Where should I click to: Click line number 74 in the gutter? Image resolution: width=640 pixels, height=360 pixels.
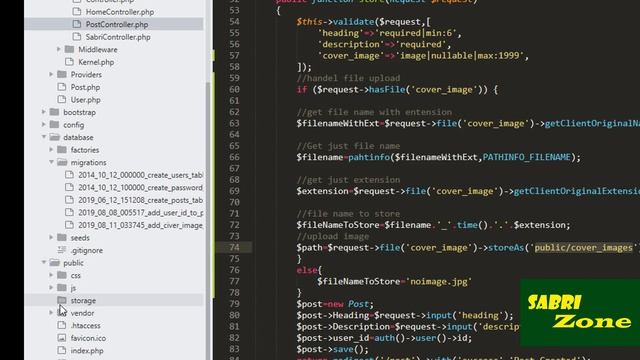point(234,247)
